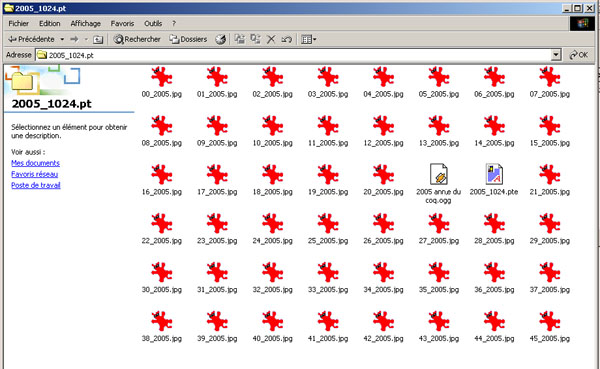Open the Favoris réseau link

click(34, 174)
